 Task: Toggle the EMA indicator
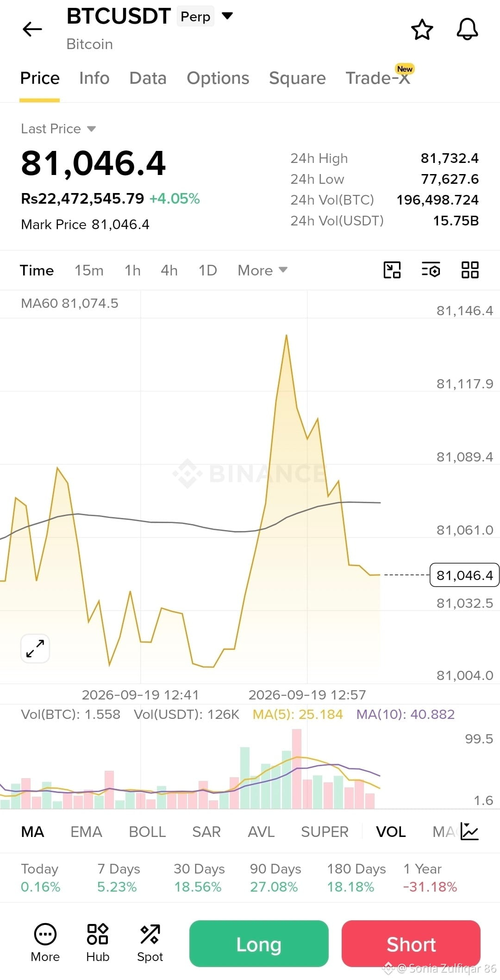coord(86,832)
